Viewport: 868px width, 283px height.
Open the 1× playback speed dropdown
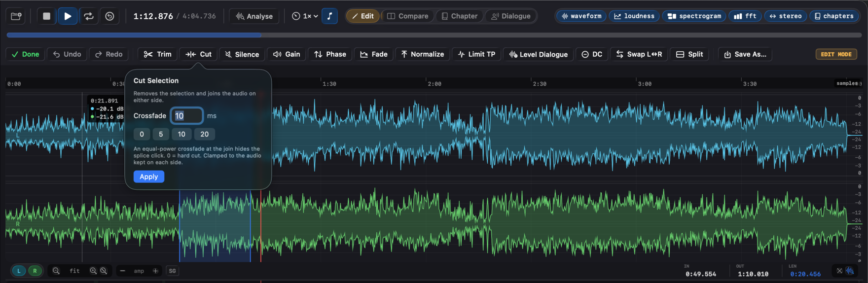pos(304,16)
